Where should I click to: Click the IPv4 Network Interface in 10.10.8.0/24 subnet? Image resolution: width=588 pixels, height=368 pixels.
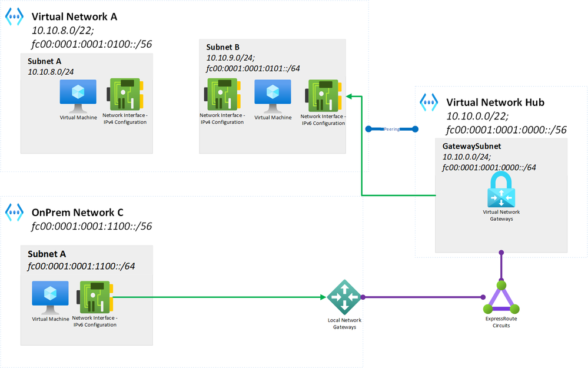pyautogui.click(x=125, y=95)
